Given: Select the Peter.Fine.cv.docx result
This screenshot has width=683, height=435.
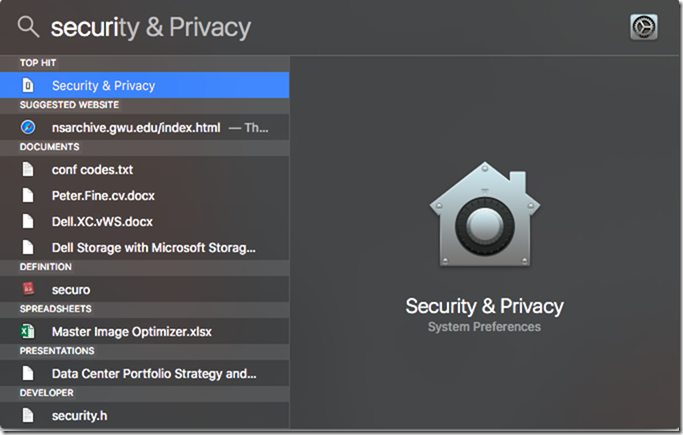Looking at the screenshot, I should point(145,196).
